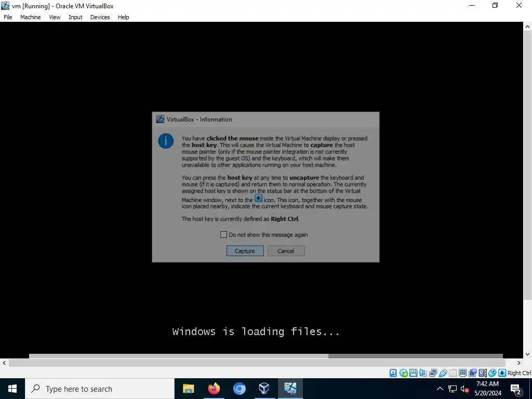Viewport: 532px width, 399px height.
Task: Open the Help menu
Action: point(124,17)
